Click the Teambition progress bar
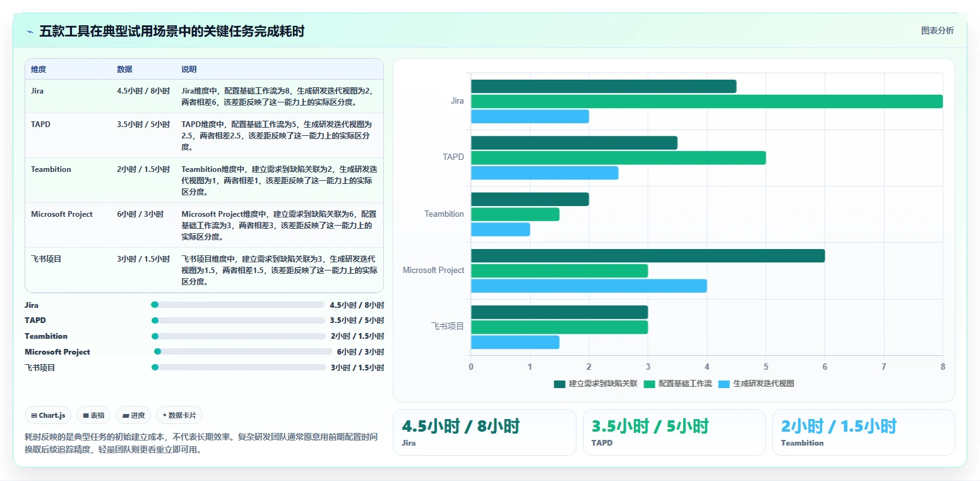Screen dimensions: 980x481 point(239,336)
